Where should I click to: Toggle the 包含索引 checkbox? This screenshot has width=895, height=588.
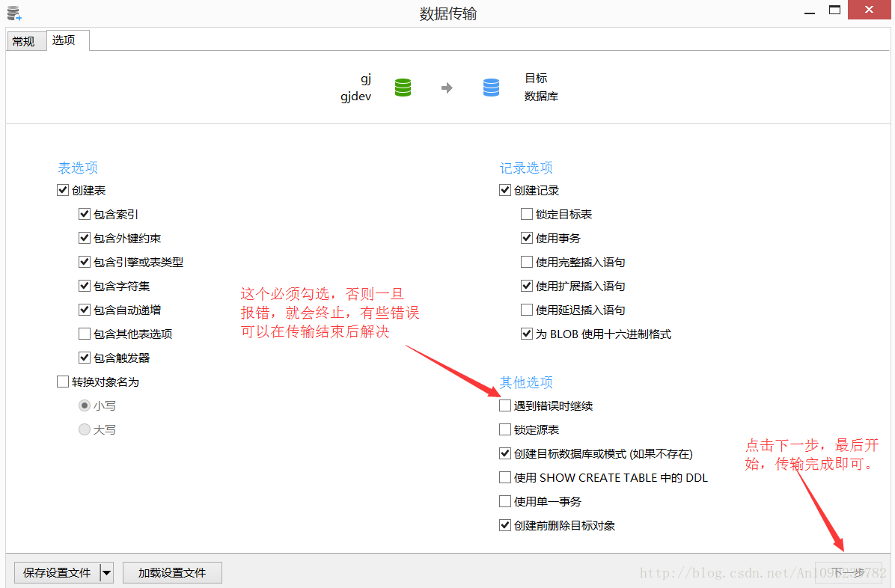point(85,214)
